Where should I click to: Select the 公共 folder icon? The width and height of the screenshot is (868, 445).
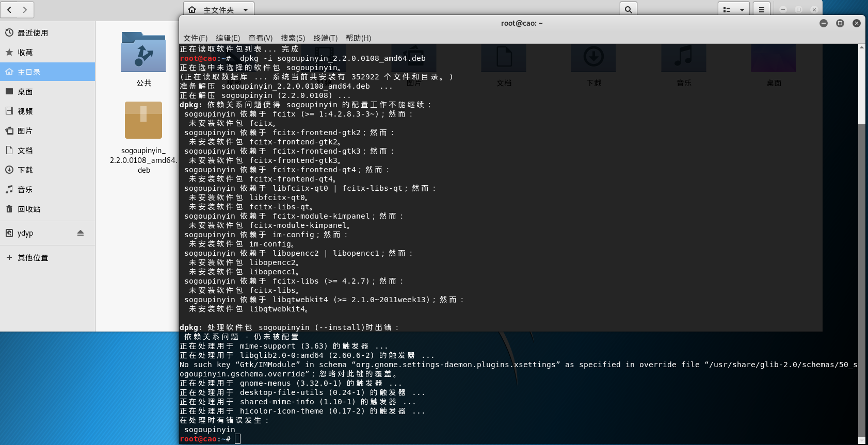pos(143,52)
